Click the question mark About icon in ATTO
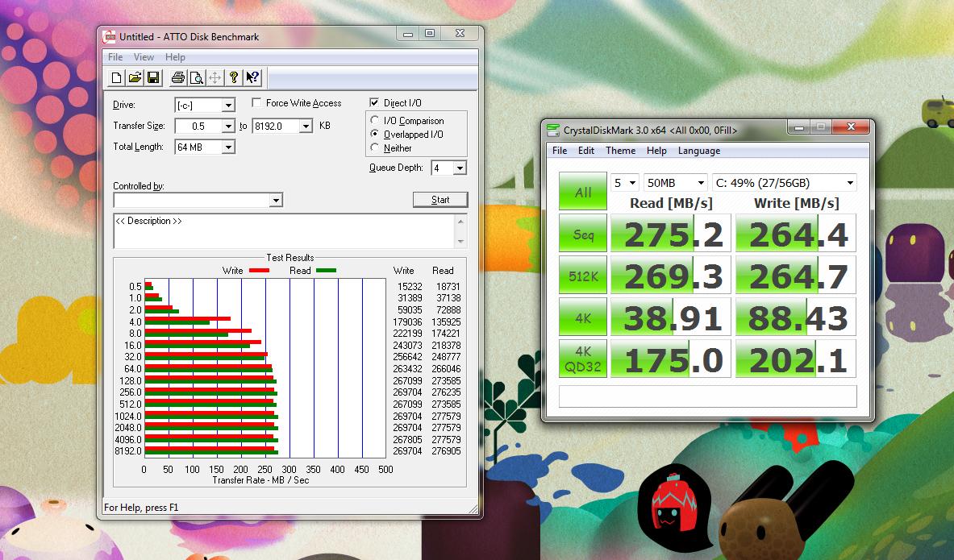This screenshot has height=560, width=954. 234,78
